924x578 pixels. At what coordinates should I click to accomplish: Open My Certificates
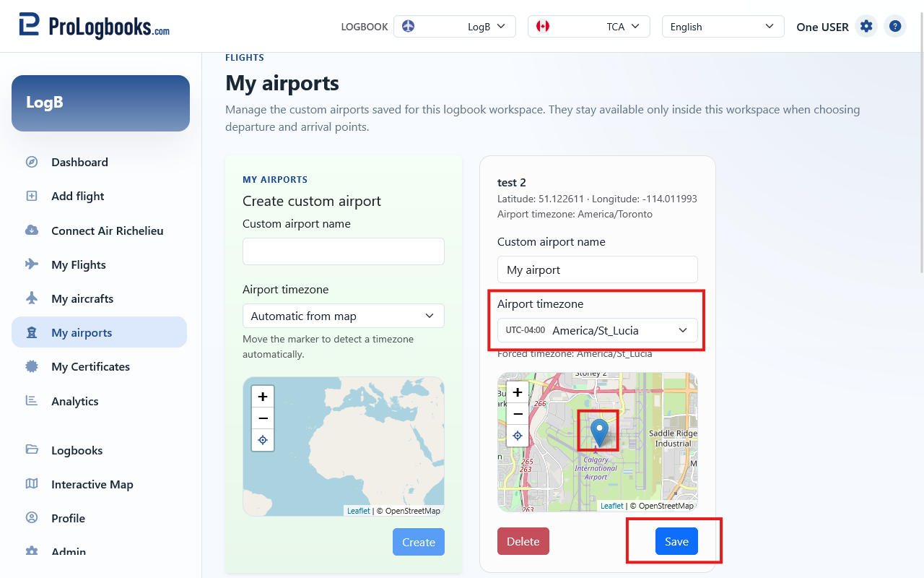click(x=100, y=366)
